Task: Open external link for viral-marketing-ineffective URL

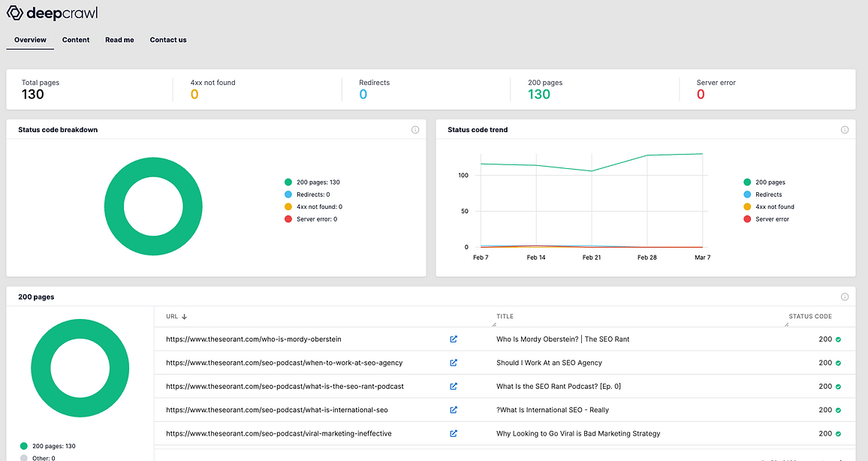Action: pos(454,433)
